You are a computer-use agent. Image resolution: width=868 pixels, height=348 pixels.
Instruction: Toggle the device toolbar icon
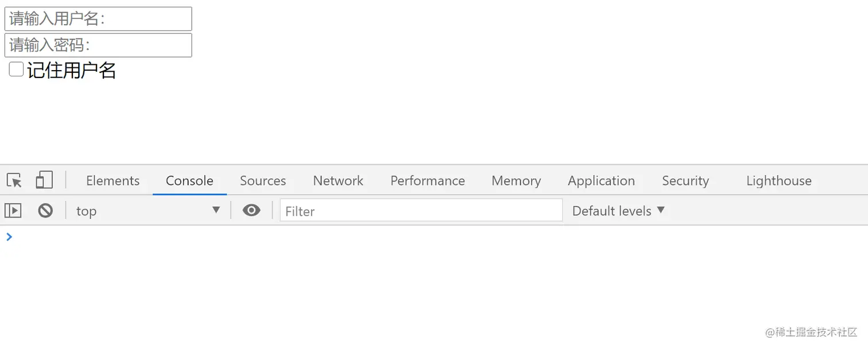(x=44, y=180)
